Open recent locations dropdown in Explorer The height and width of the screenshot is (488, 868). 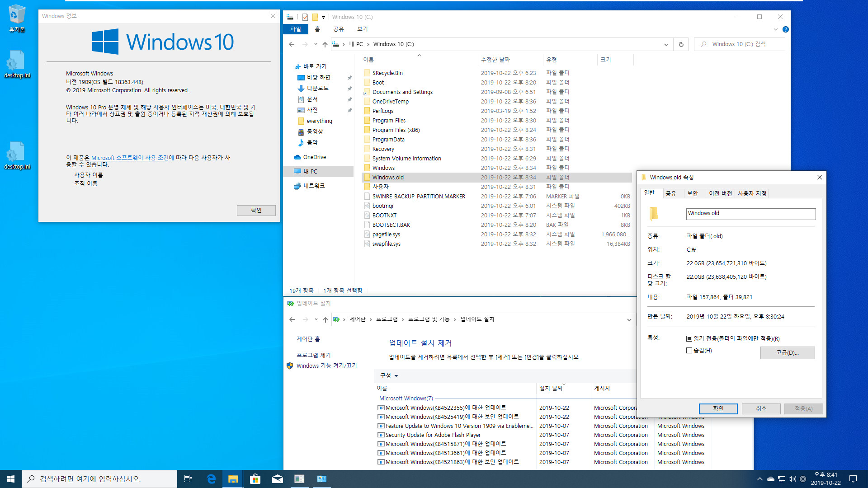tap(316, 44)
